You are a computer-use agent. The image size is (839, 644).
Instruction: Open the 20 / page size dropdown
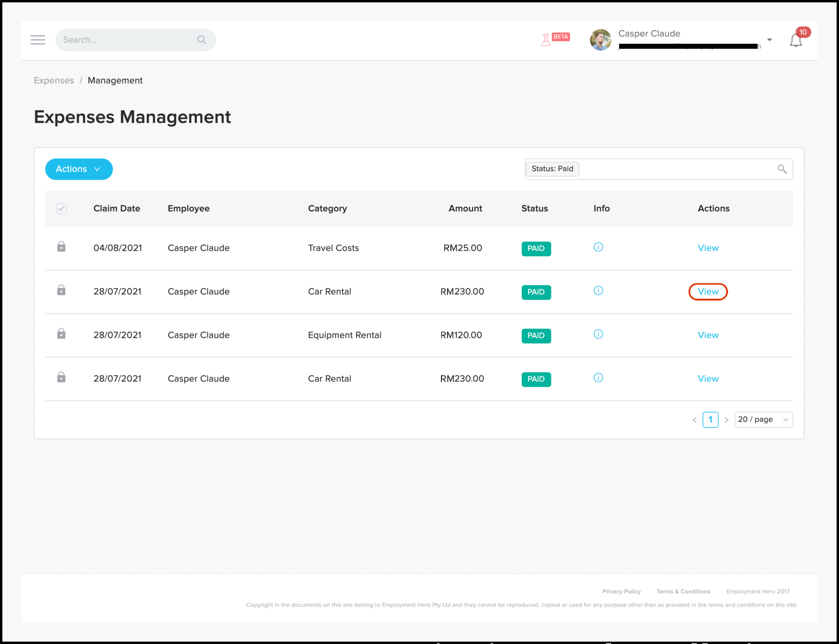pyautogui.click(x=763, y=420)
